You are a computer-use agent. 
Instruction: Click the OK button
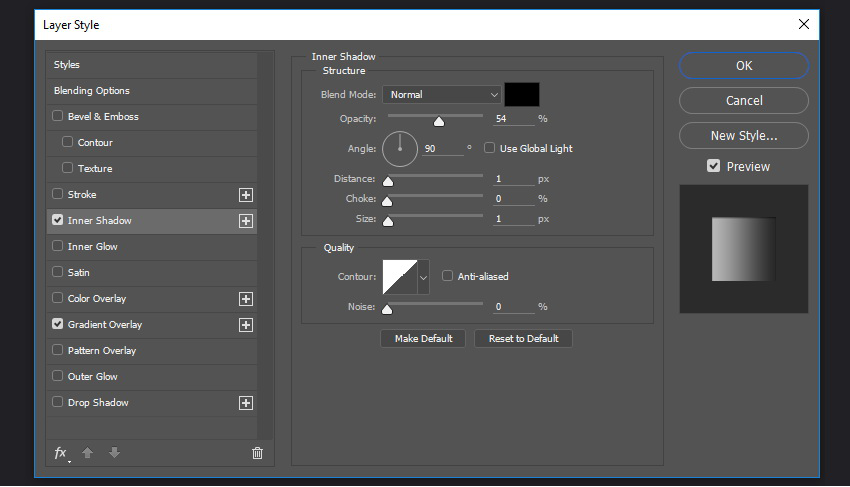click(744, 66)
